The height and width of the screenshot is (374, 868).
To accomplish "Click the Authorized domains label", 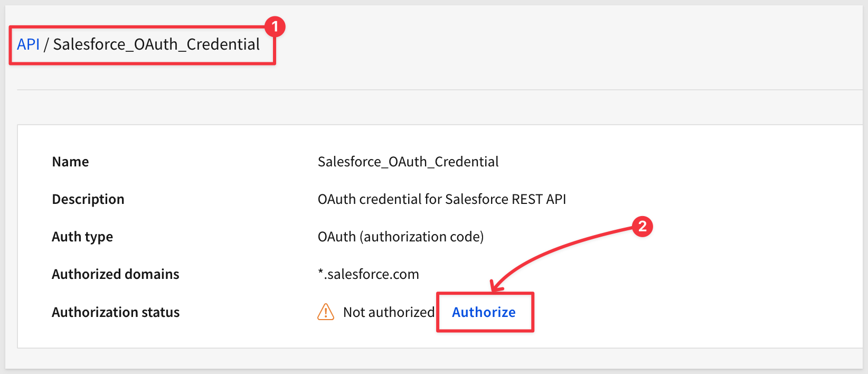I will point(116,274).
